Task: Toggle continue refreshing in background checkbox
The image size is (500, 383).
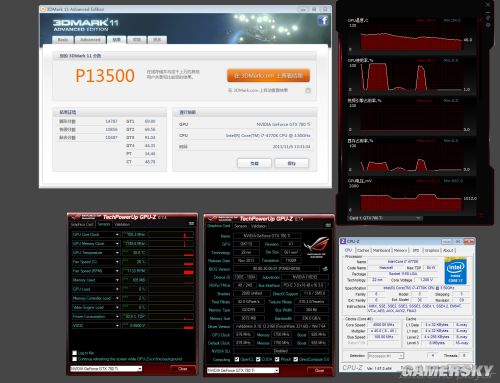Action: click(x=75, y=359)
